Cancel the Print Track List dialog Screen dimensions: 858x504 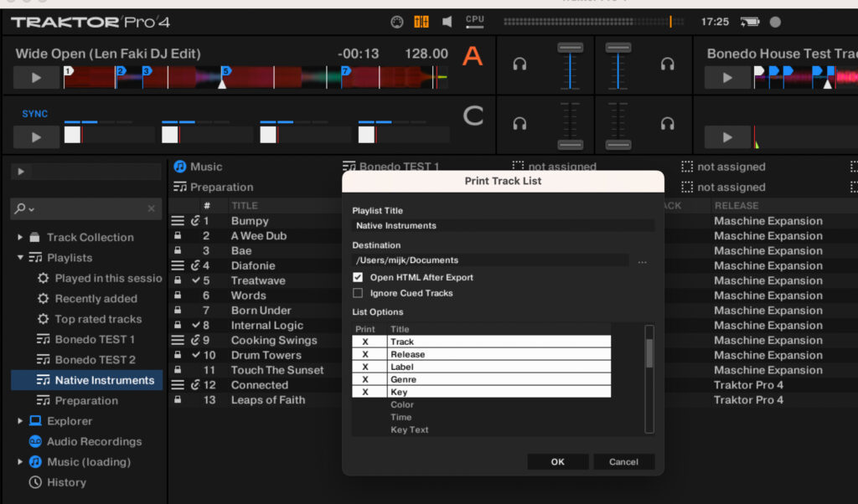[x=623, y=462]
